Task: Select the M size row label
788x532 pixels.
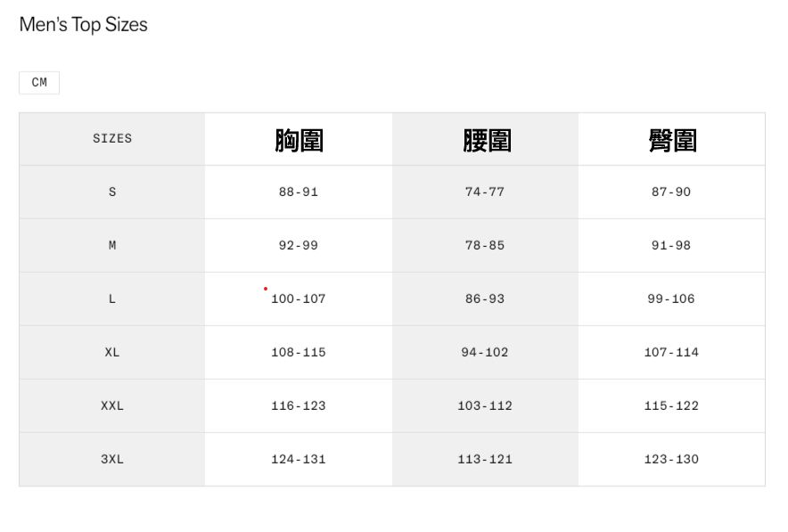Action: point(112,246)
